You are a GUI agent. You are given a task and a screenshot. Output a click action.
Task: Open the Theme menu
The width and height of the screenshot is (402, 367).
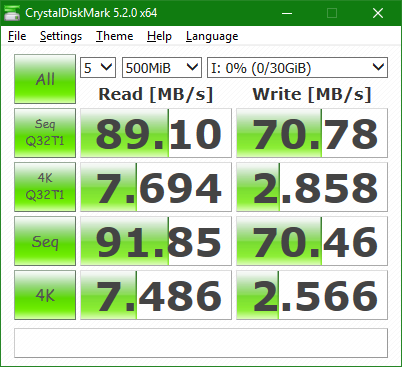click(x=114, y=36)
